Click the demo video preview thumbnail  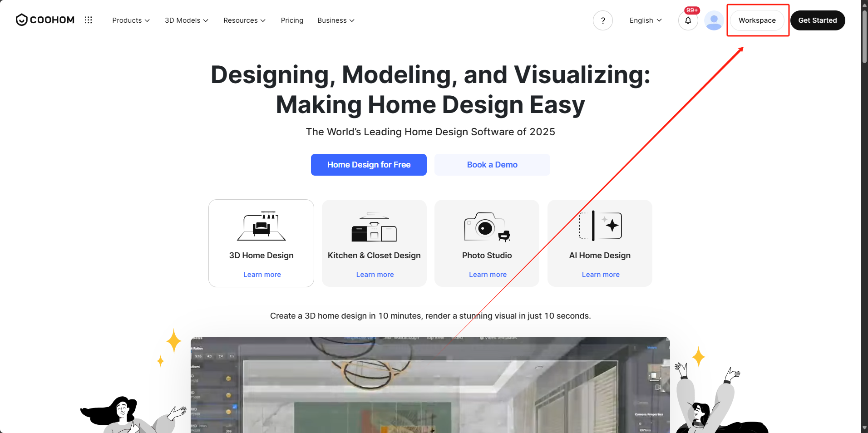430,385
